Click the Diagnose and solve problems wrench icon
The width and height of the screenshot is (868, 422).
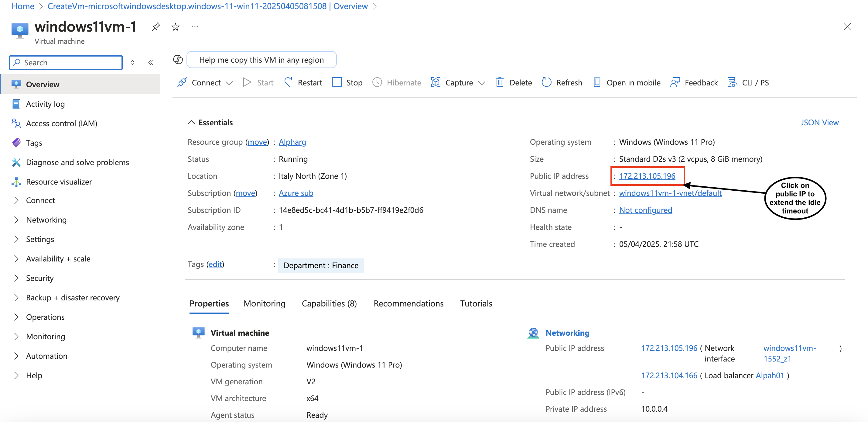16,162
